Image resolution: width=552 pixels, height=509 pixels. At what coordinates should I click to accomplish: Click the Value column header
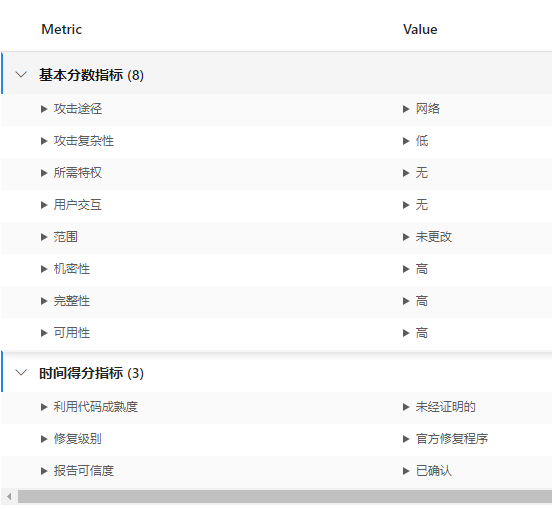click(x=420, y=29)
